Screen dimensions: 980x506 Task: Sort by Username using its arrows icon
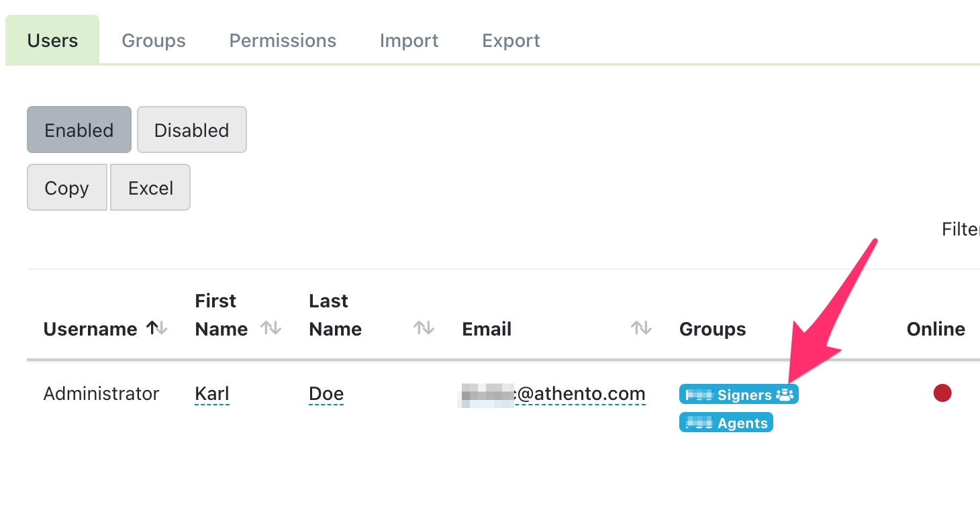(x=157, y=328)
